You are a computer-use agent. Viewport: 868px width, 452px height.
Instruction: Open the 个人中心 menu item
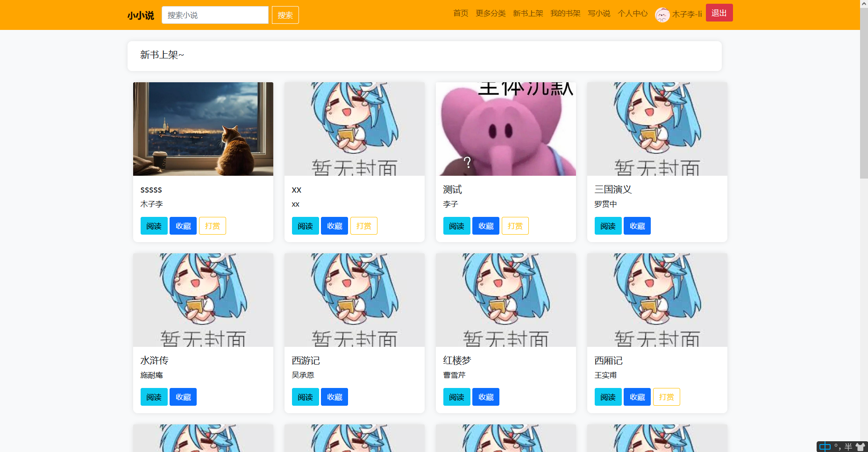click(633, 13)
